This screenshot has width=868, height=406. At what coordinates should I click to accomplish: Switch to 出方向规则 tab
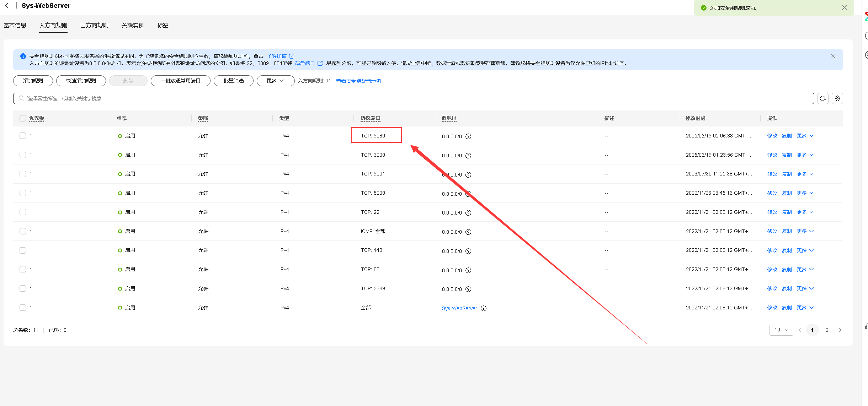[x=94, y=26]
